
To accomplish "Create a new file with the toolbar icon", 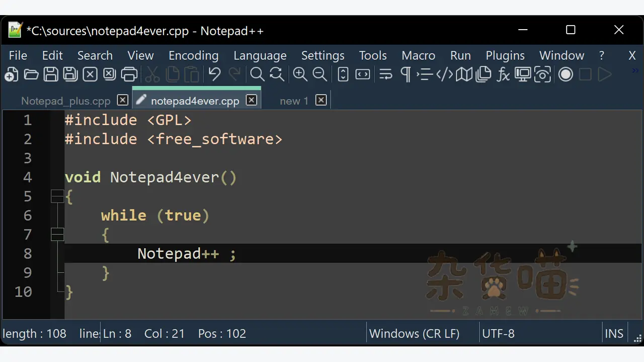I will tap(11, 74).
